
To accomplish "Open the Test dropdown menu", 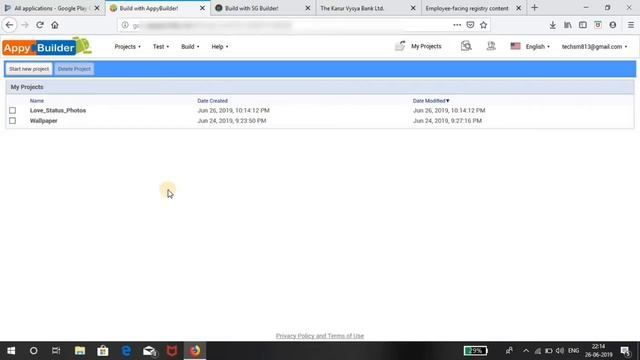I will pos(161,47).
